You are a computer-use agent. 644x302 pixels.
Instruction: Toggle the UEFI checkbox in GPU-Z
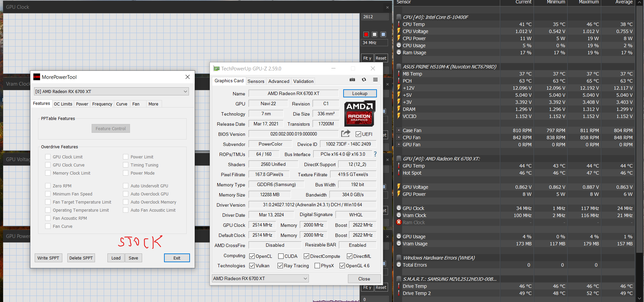(x=358, y=134)
